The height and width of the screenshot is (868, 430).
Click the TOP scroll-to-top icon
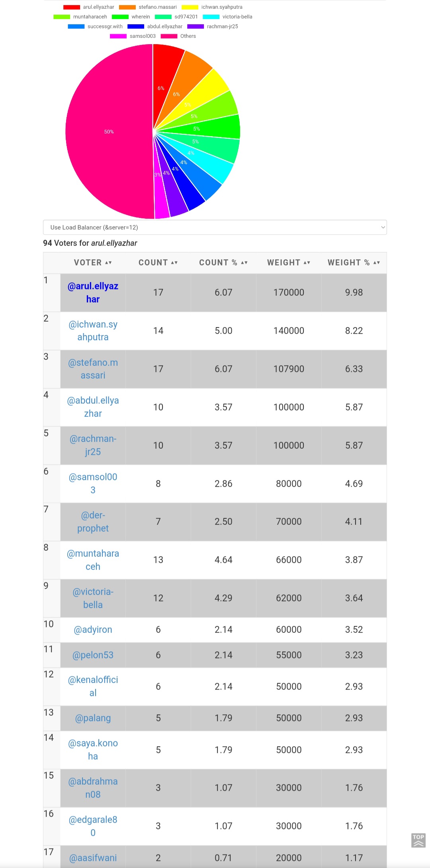point(418,840)
